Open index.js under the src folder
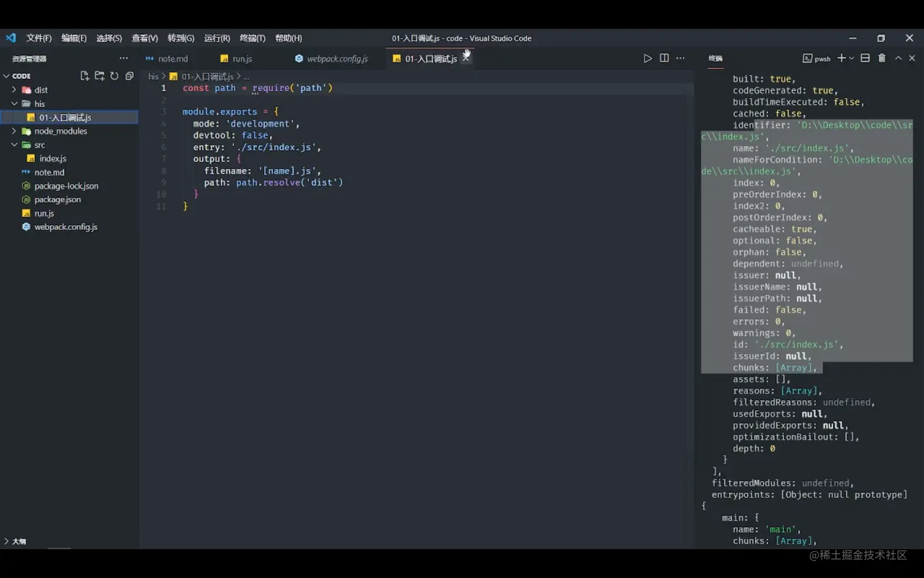This screenshot has height=578, width=924. (x=53, y=158)
